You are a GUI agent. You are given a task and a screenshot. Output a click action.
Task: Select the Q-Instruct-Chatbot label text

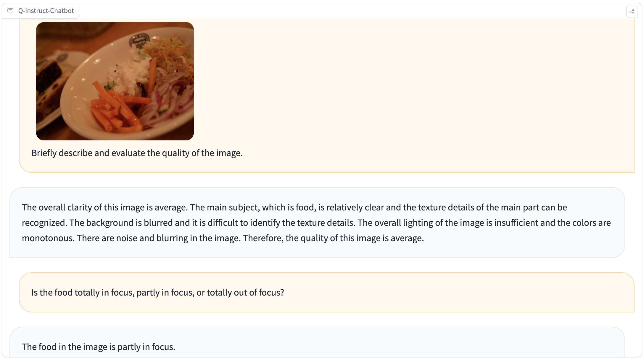(x=46, y=11)
